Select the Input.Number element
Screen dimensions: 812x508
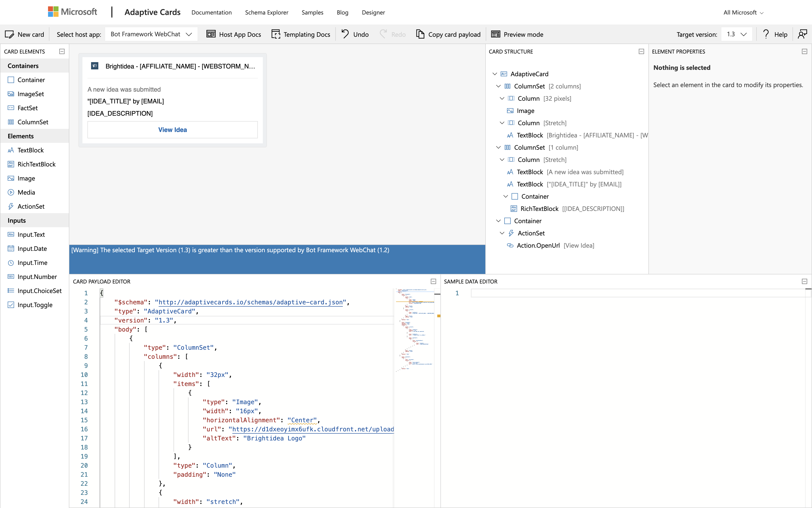(34, 277)
